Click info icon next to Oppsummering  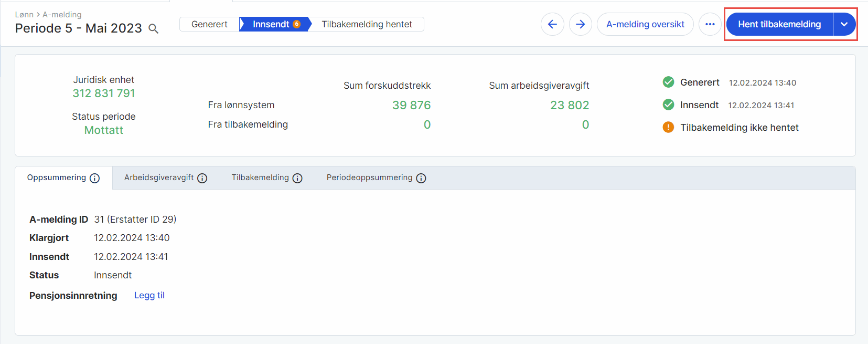click(95, 179)
